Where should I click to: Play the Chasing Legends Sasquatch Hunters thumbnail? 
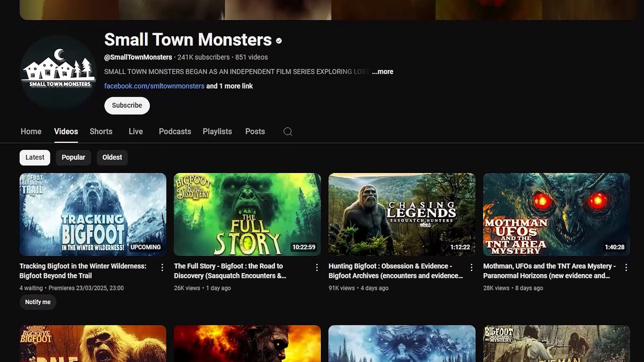402,215
